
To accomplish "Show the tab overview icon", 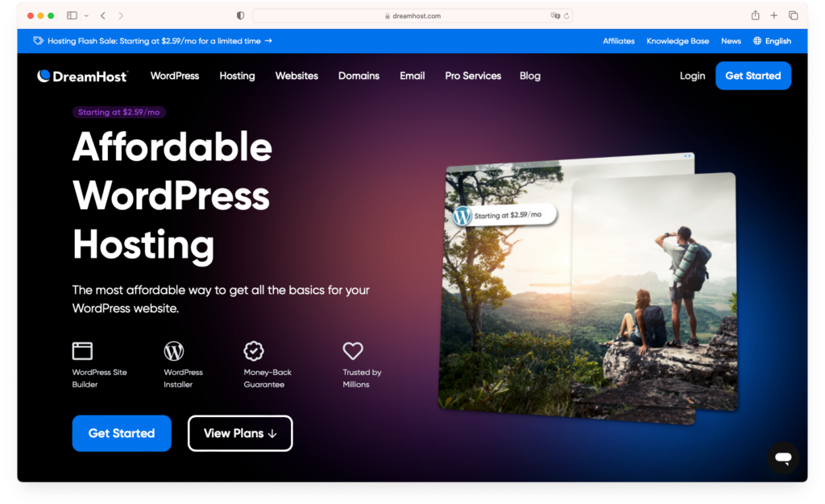I will pos(794,16).
